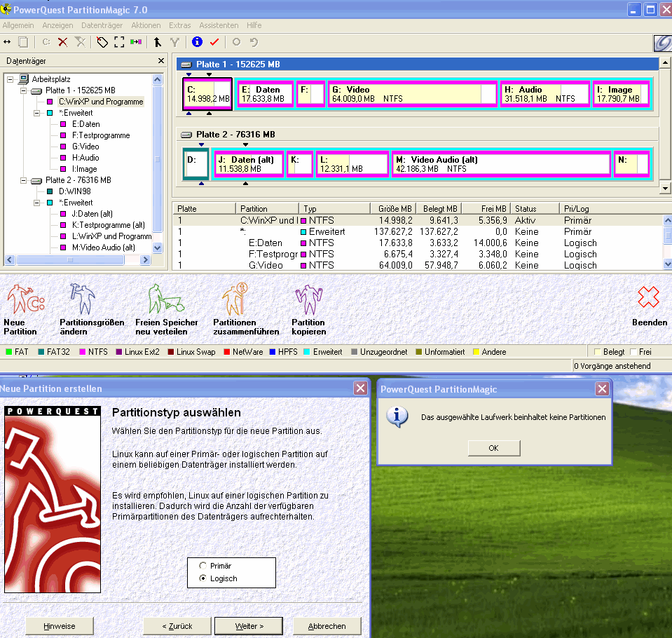Screen dimensions: 672x638
Task: Click the grey undo arrow toolbar icon
Action: (254, 42)
